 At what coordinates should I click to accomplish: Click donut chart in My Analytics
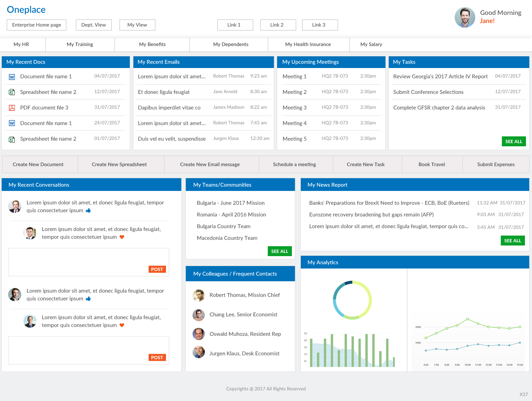tap(352, 300)
